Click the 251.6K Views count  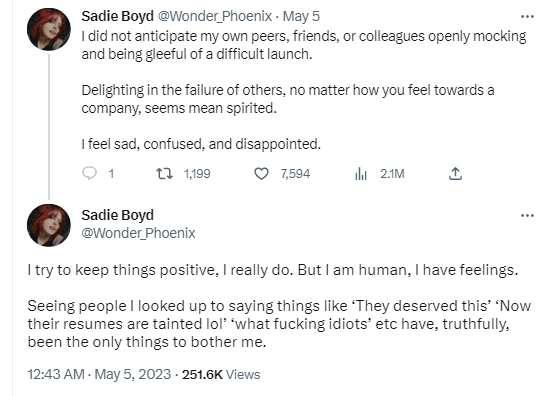click(221, 374)
